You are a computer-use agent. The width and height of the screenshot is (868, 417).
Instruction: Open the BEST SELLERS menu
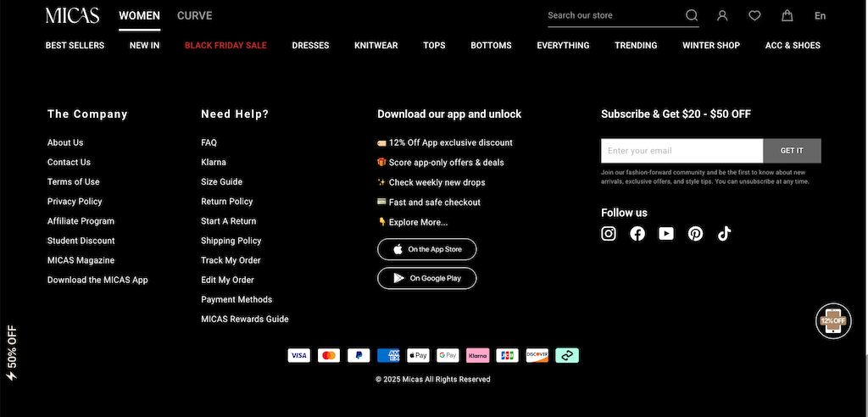point(75,46)
